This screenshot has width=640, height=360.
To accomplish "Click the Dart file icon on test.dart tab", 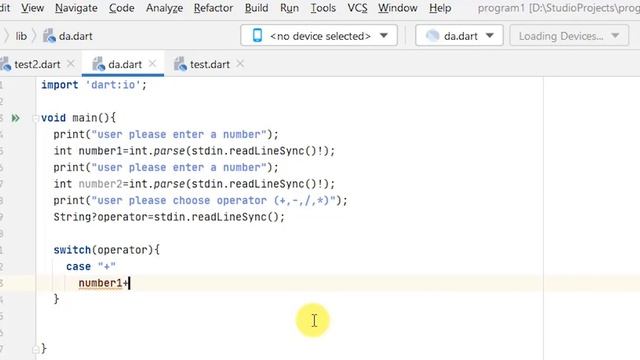I will 180,64.
